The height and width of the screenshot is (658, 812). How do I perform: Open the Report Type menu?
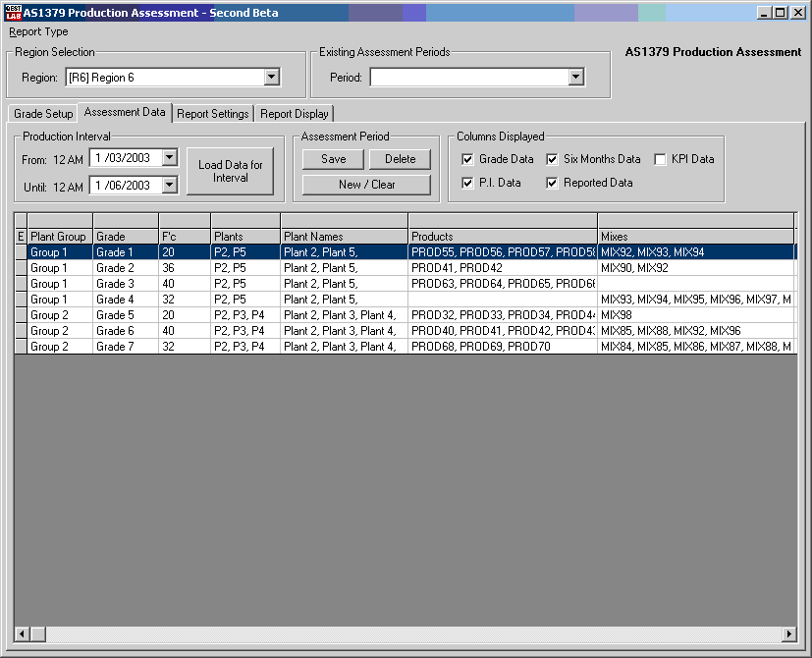[x=39, y=31]
